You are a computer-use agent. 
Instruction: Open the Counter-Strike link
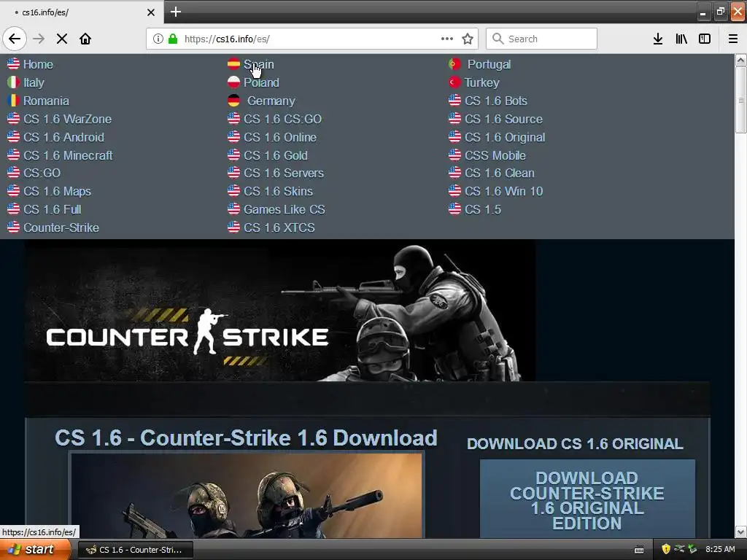coord(61,227)
